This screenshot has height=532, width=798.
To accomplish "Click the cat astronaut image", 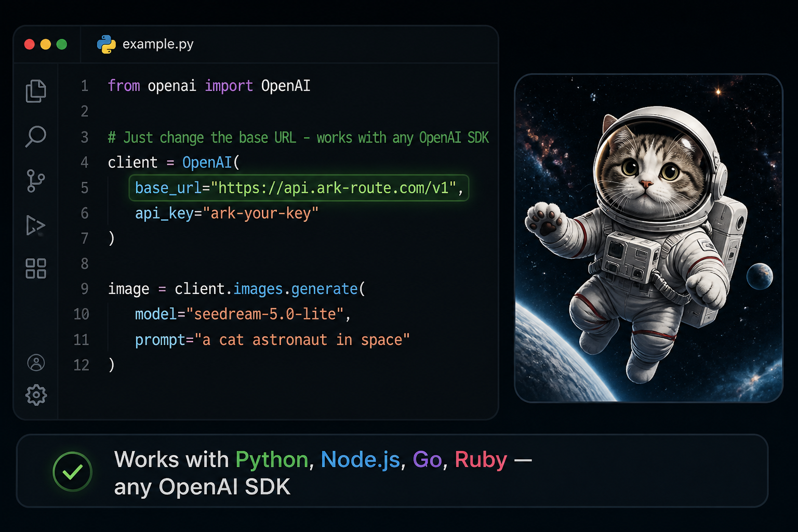I will [648, 238].
